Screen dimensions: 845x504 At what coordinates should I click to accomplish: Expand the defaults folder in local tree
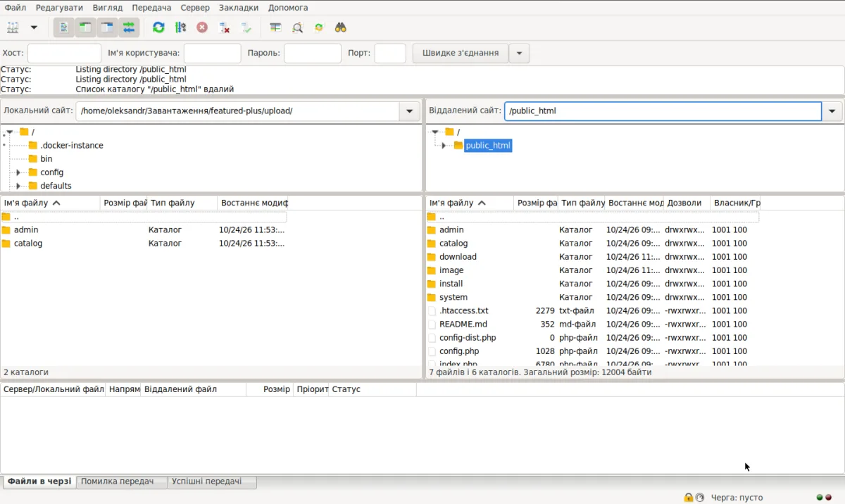click(x=18, y=186)
